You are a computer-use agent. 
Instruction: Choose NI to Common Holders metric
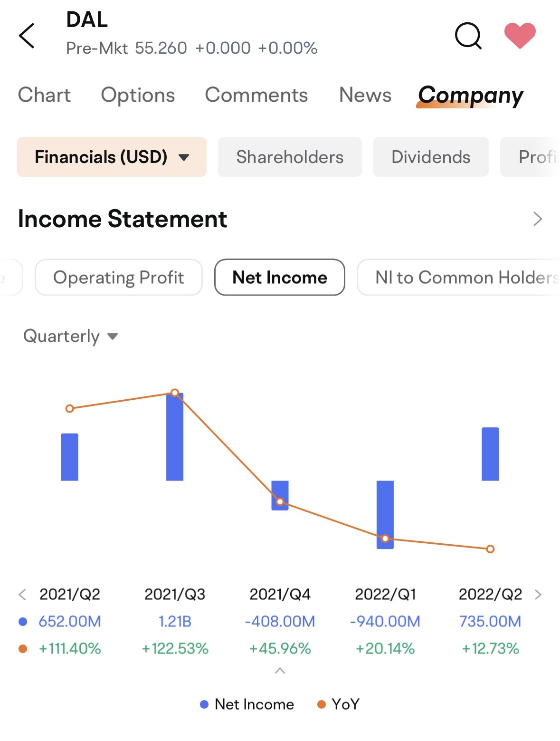(x=458, y=277)
